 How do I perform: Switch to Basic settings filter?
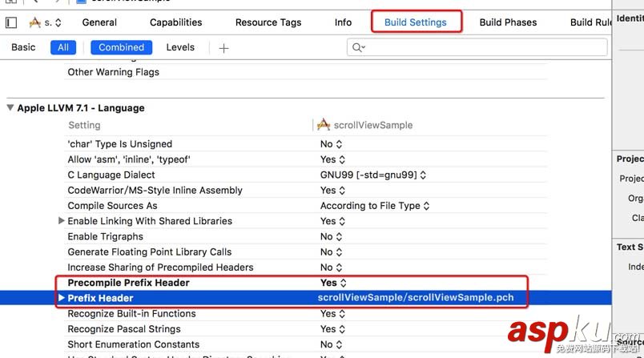point(23,47)
